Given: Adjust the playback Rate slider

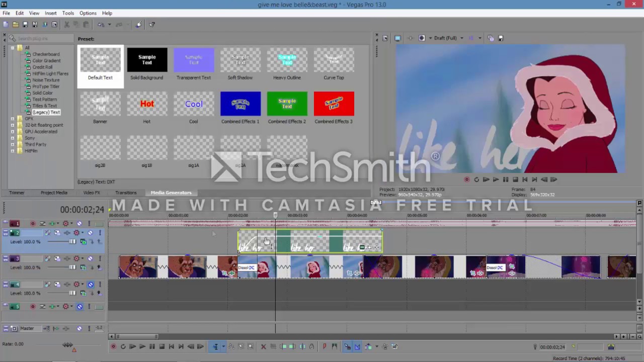Looking at the screenshot, I should click(67, 345).
